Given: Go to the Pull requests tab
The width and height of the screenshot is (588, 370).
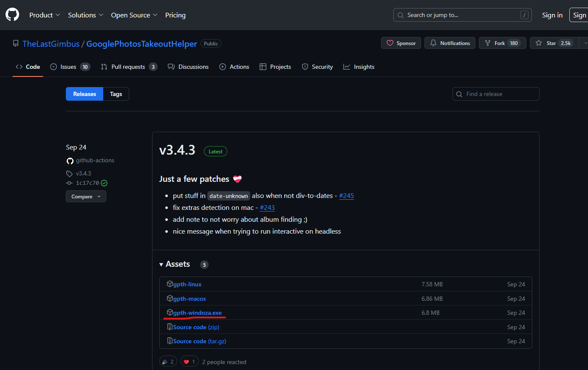Looking at the screenshot, I should (x=129, y=67).
